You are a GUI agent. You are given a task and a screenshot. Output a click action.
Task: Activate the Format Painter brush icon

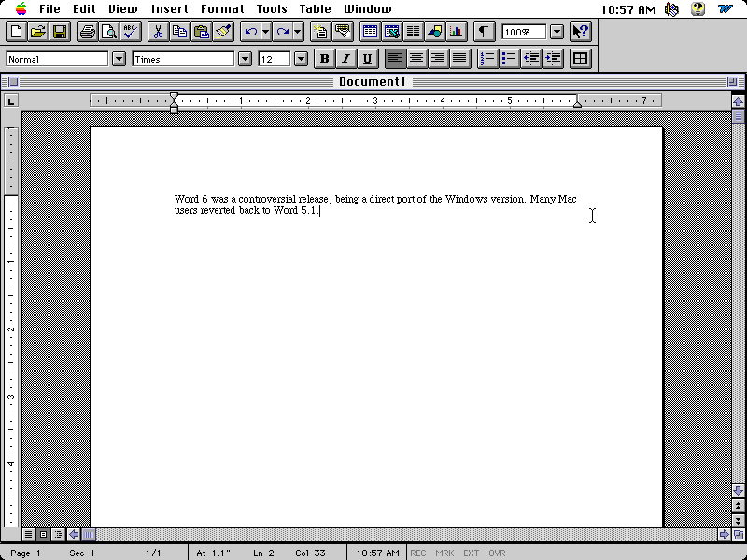pyautogui.click(x=223, y=32)
